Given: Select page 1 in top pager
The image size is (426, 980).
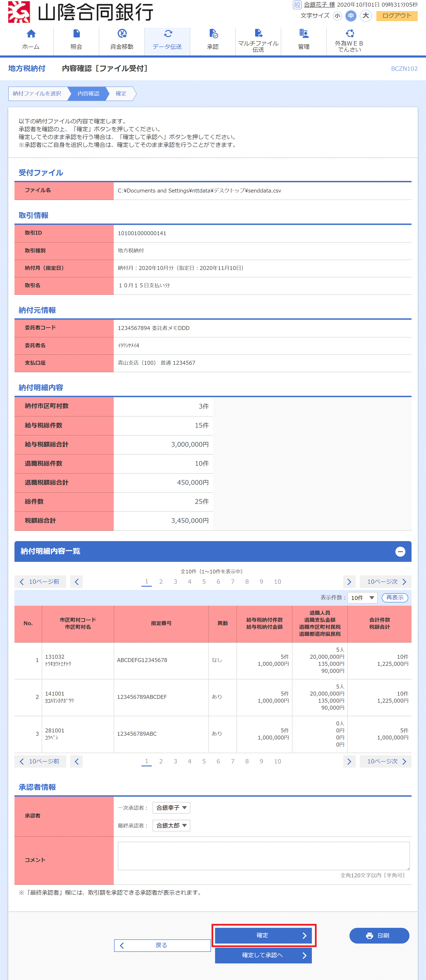Looking at the screenshot, I should point(146,582).
